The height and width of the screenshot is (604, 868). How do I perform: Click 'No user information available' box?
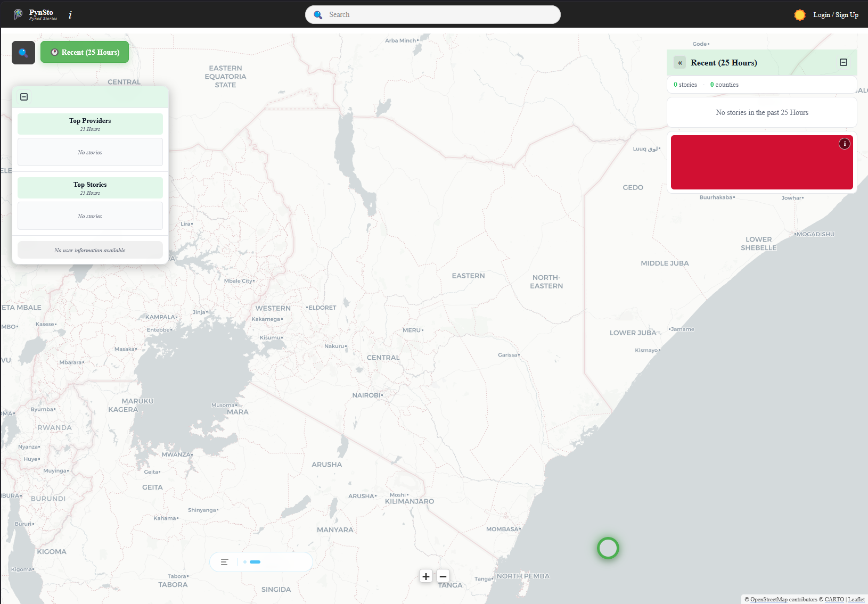click(90, 250)
